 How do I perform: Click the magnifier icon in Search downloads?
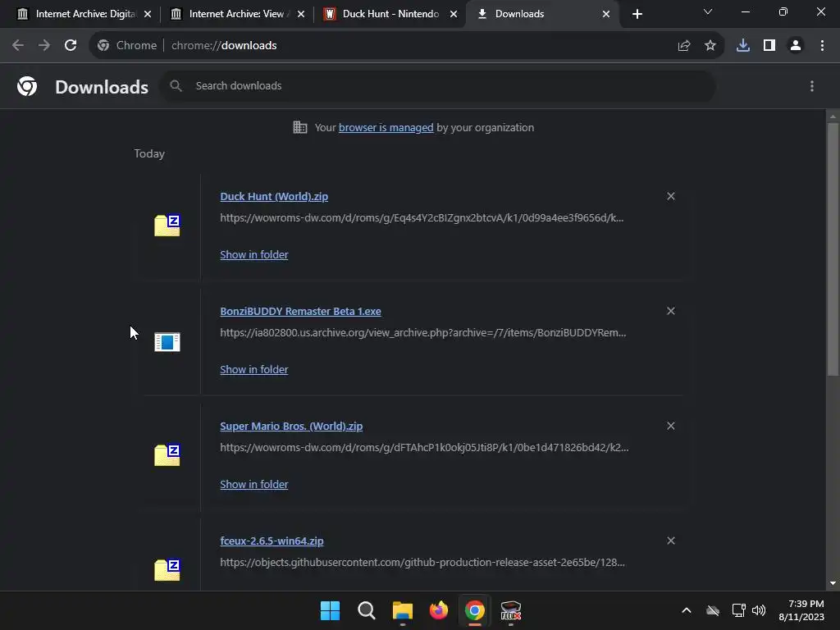tap(176, 85)
